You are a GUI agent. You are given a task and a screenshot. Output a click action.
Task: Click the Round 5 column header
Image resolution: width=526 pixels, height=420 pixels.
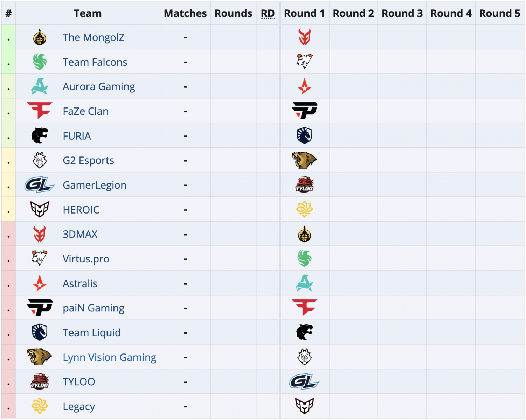(499, 13)
